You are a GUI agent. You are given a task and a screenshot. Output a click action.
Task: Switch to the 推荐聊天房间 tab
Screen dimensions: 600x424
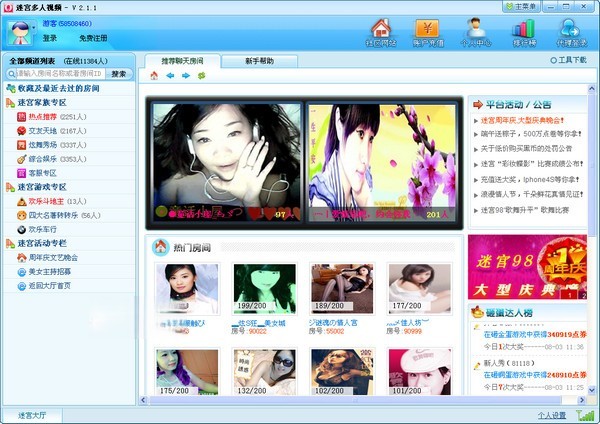pyautogui.click(x=182, y=61)
